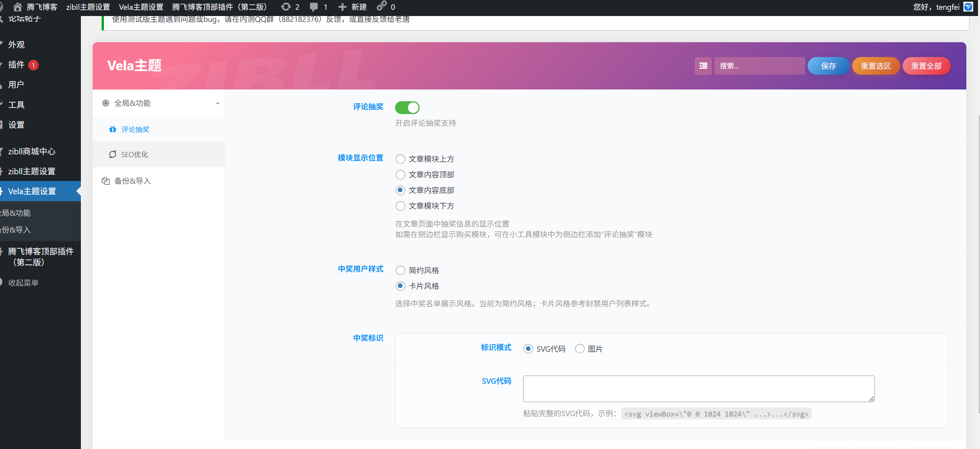This screenshot has height=449, width=980.
Task: Click the 全局&功能 target icon
Action: point(105,103)
